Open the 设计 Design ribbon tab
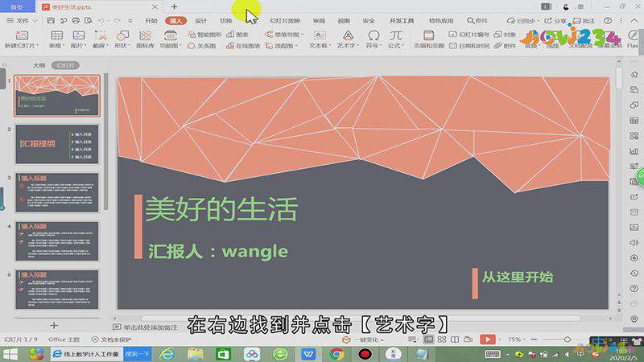The width and height of the screenshot is (644, 362). click(200, 21)
